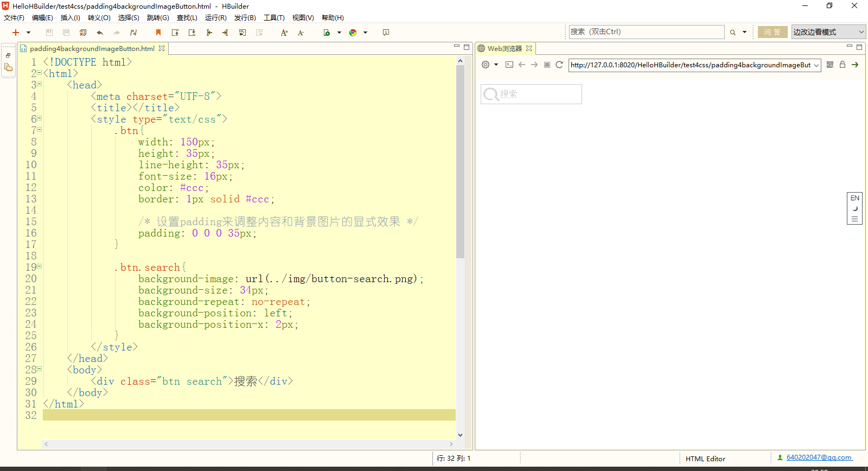Click the Chrome browser preview icon

pos(353,33)
